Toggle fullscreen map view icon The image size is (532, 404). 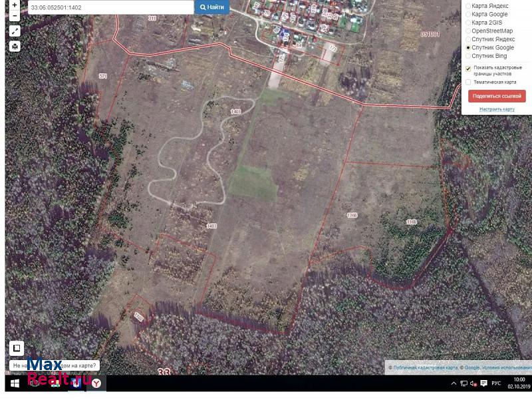(x=15, y=31)
